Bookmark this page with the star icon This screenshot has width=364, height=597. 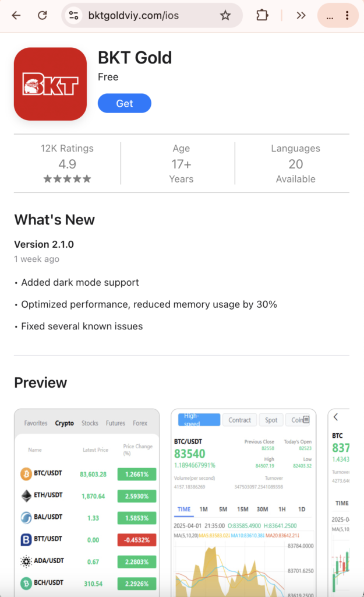[x=225, y=15]
